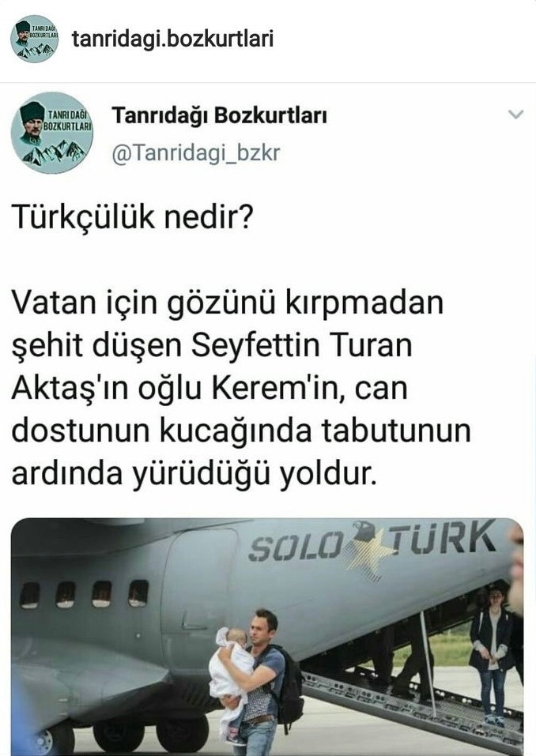Viewport: 536px width, 756px height.
Task: Select the name Seyfettin Turan in the tweet
Action: click(x=302, y=345)
